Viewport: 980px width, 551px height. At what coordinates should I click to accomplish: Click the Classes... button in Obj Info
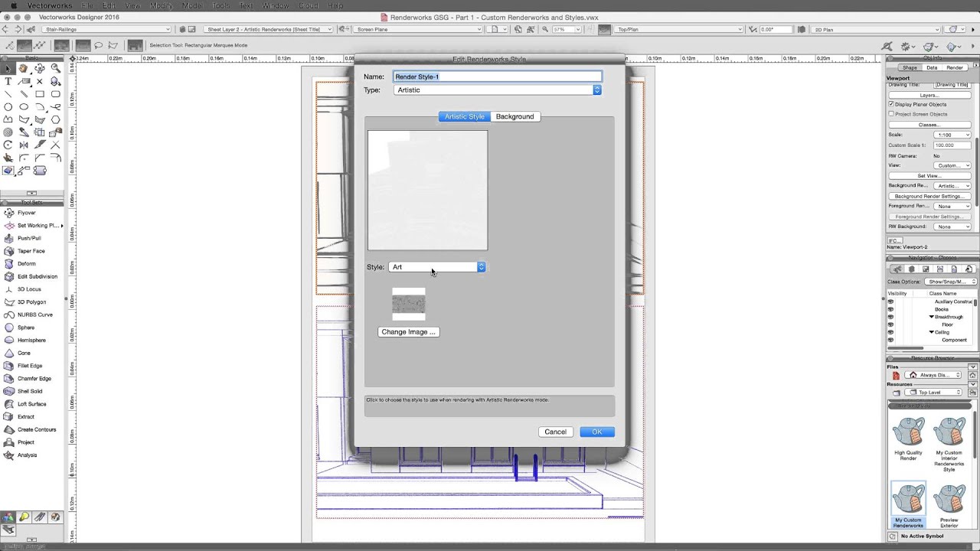(x=929, y=125)
